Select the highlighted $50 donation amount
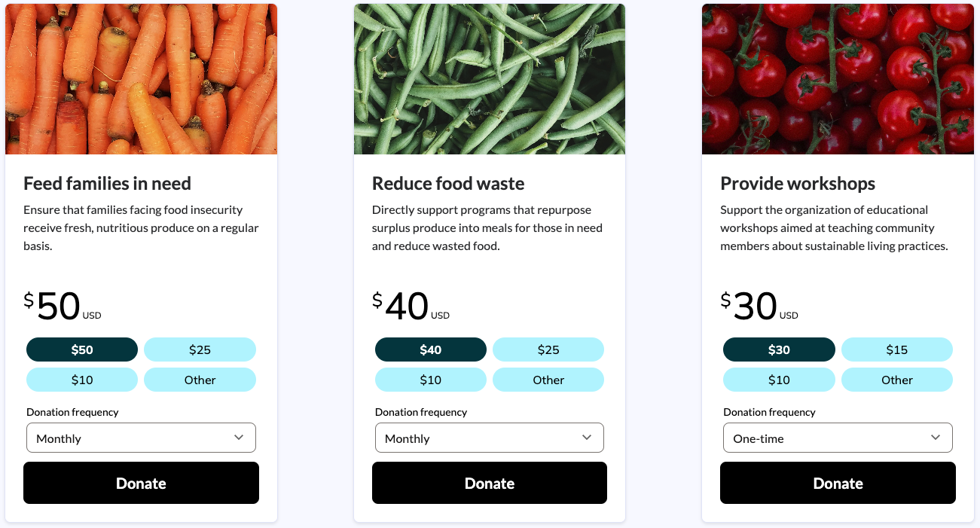 click(x=82, y=349)
